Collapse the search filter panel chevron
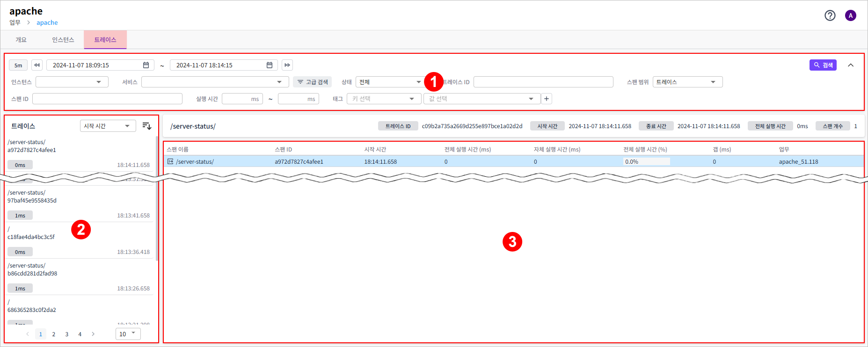 (851, 65)
